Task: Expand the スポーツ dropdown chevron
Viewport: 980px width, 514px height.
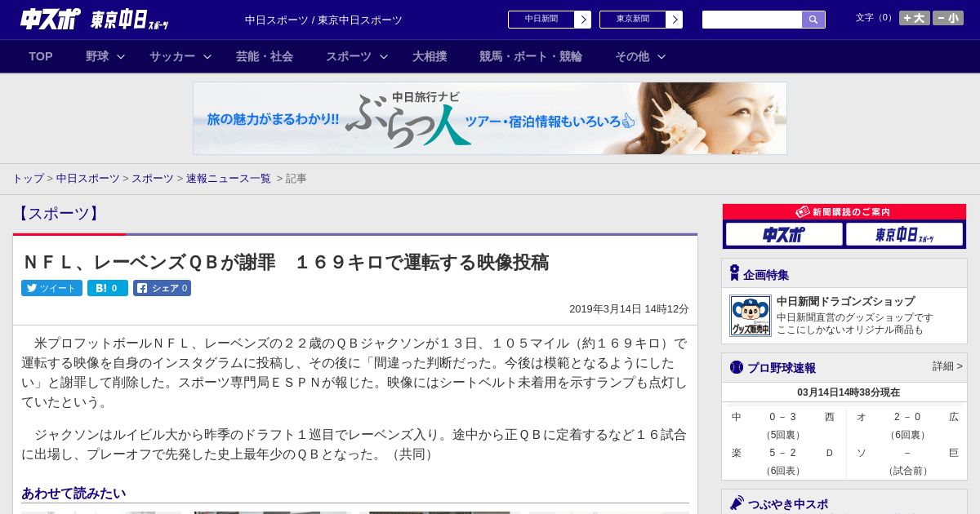Action: [x=384, y=56]
